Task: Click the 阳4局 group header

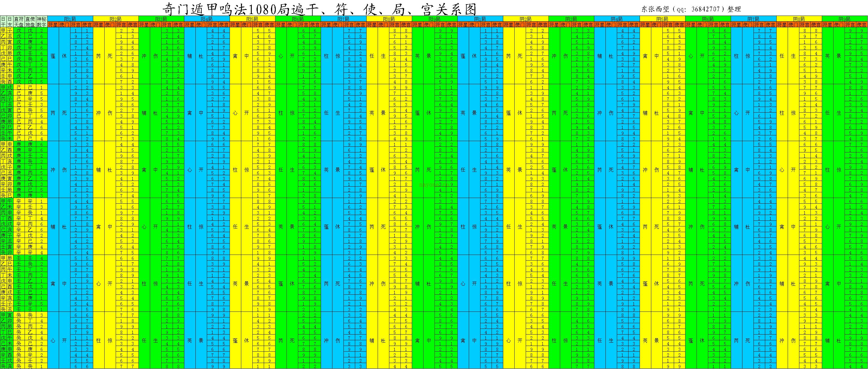Action: 207,19
